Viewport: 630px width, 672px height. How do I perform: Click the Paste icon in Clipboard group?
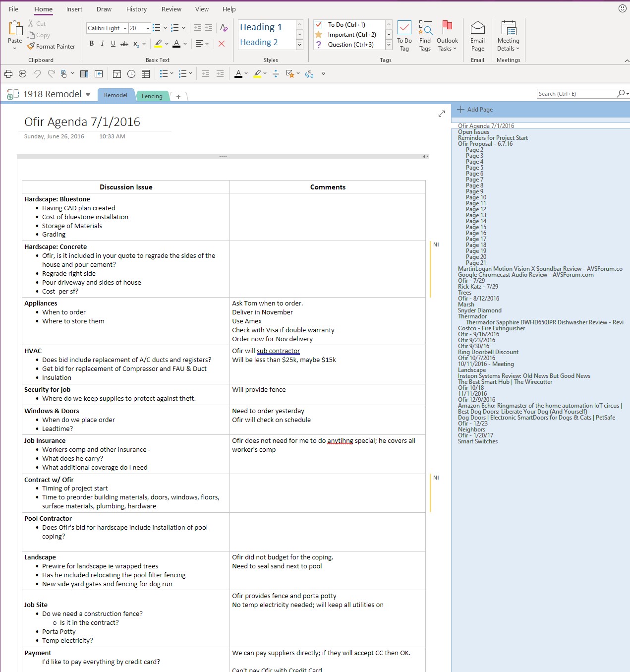15,28
